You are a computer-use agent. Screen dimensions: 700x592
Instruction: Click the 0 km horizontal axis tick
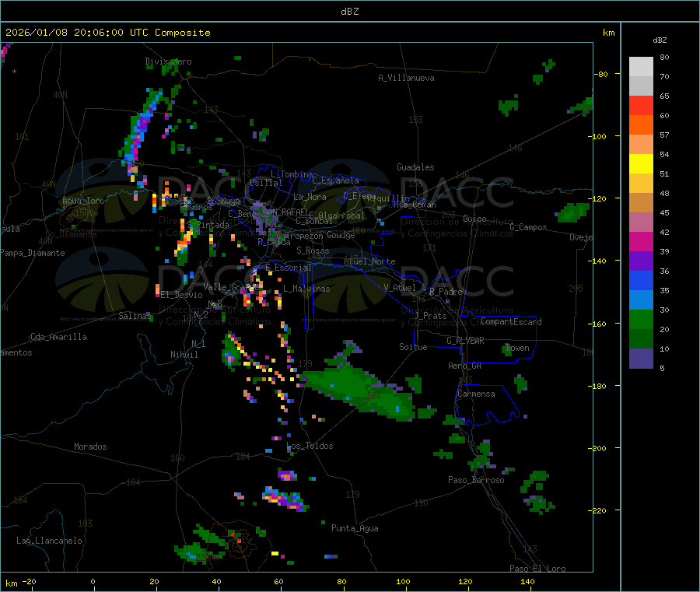tap(93, 581)
